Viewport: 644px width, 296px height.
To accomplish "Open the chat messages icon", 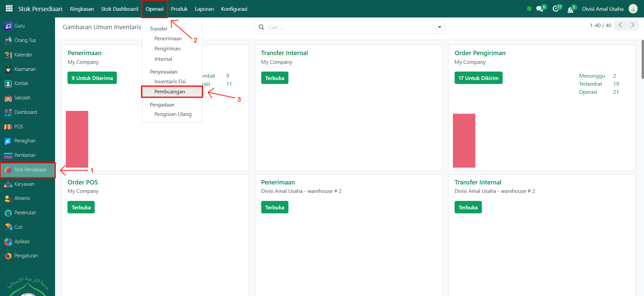I will tap(540, 9).
